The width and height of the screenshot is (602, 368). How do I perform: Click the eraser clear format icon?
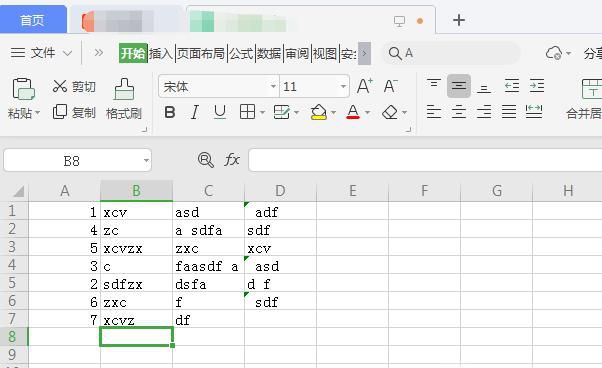tap(390, 112)
